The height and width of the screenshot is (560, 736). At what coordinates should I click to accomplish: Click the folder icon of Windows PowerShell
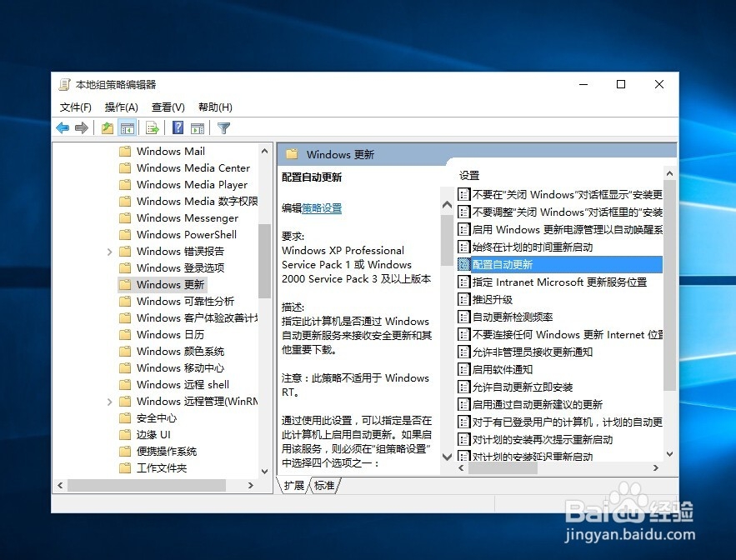125,235
